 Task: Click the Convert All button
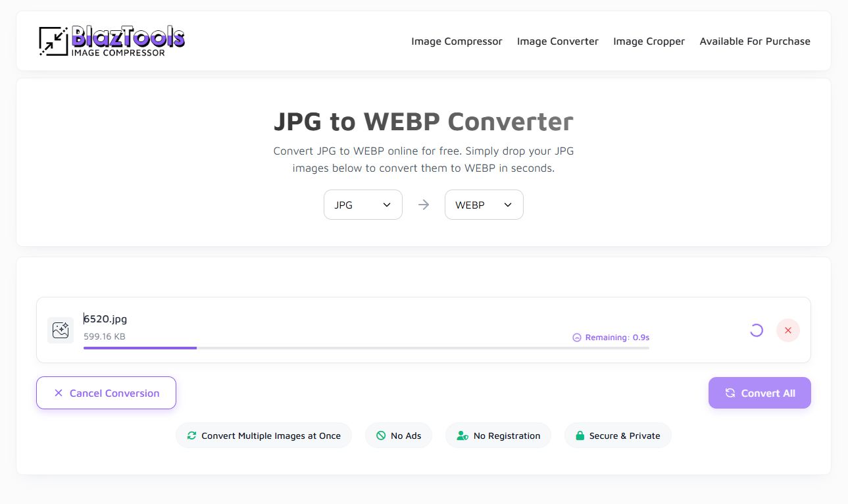[759, 393]
